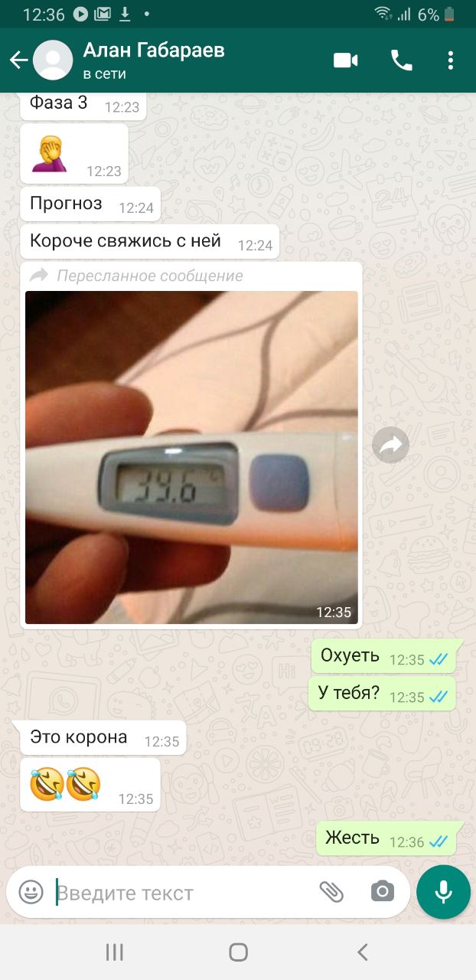Image resolution: width=476 pixels, height=980 pixels.
Task: Tap the message Короче свяжись с ней
Action: (x=150, y=241)
